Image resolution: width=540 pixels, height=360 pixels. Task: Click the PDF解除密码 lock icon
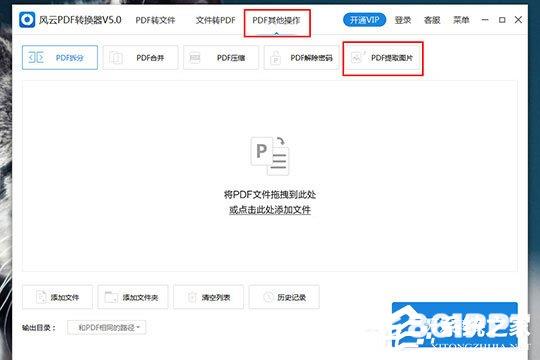pos(276,58)
